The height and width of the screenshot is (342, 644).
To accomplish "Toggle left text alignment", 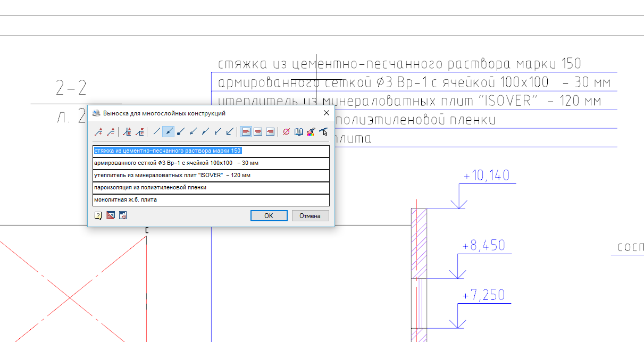I will click(246, 131).
